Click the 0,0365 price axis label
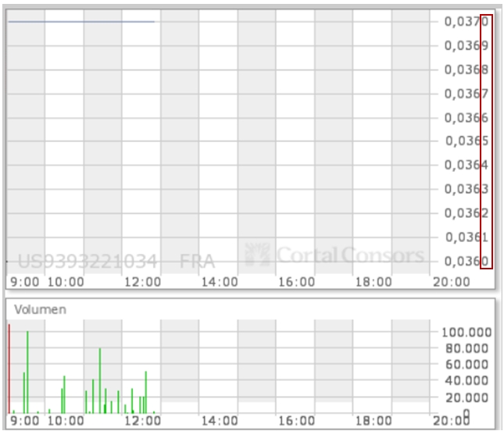This screenshot has height=431, width=504. point(466,141)
